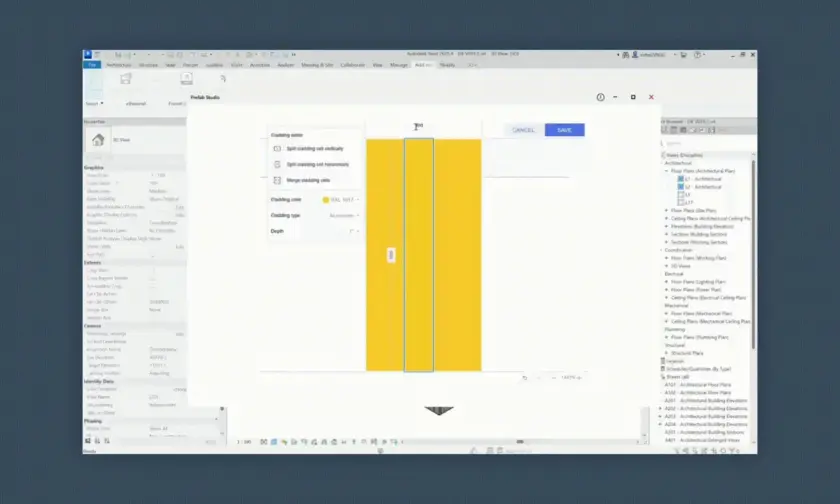This screenshot has height=504, width=840.
Task: Click the horizontal scrollbar thumb under the view
Action: [x=520, y=442]
